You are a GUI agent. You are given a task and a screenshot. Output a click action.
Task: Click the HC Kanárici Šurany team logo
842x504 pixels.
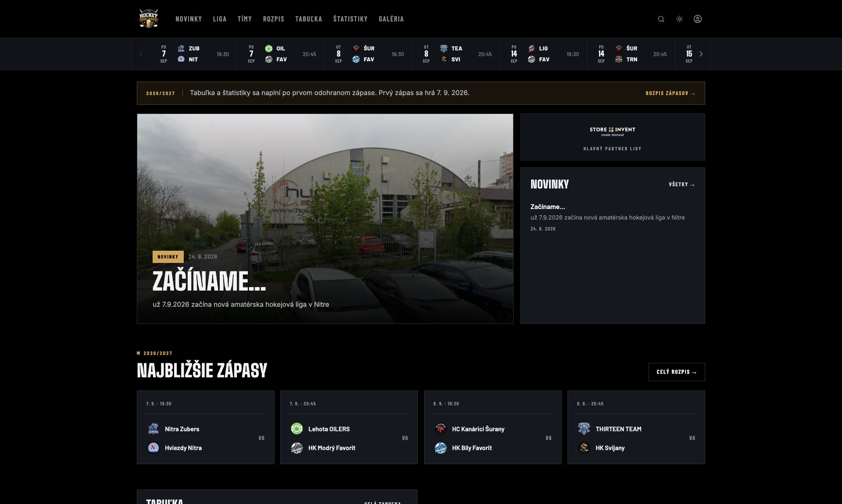click(440, 429)
